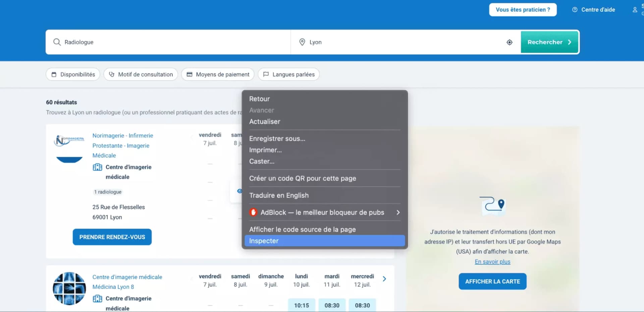Click the location pin icon beside Lyon
This screenshot has height=312, width=644.
tap(302, 42)
